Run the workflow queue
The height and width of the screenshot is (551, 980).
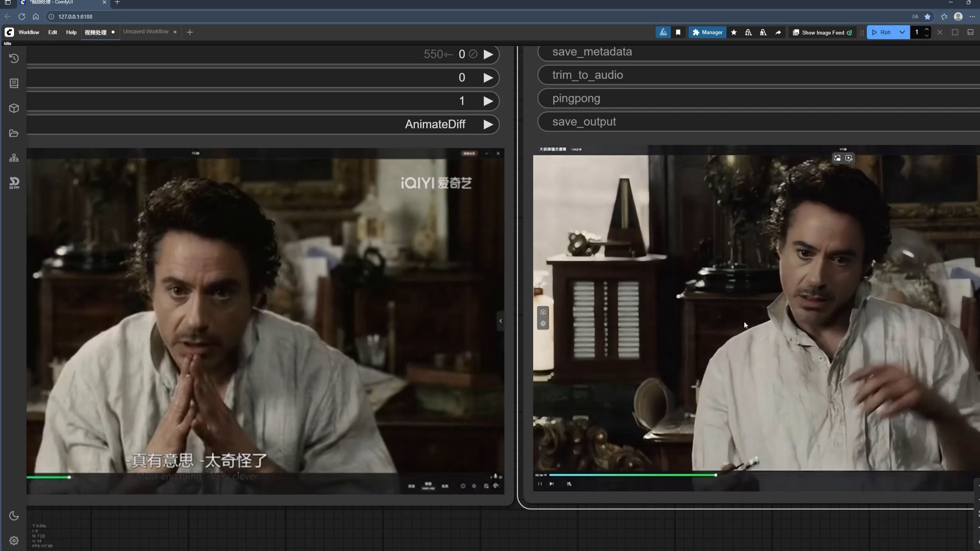881,32
